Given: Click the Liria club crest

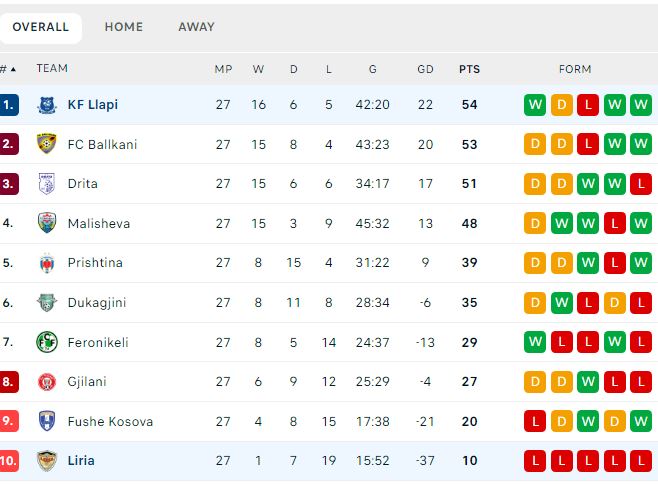Looking at the screenshot, I should click(x=47, y=460).
